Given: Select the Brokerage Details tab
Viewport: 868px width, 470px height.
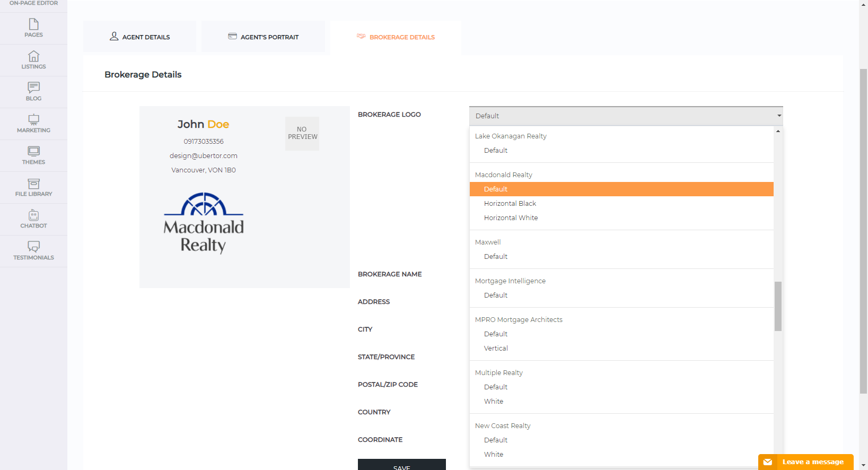Looking at the screenshot, I should click(x=396, y=37).
